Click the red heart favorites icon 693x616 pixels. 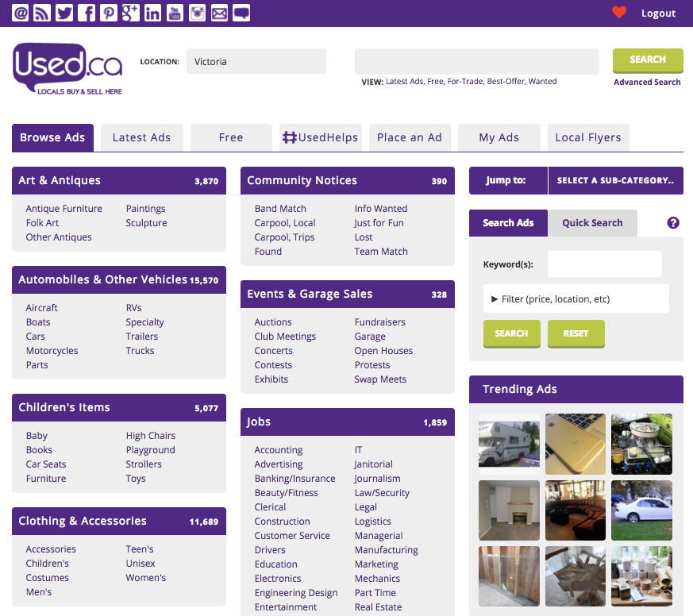(619, 13)
